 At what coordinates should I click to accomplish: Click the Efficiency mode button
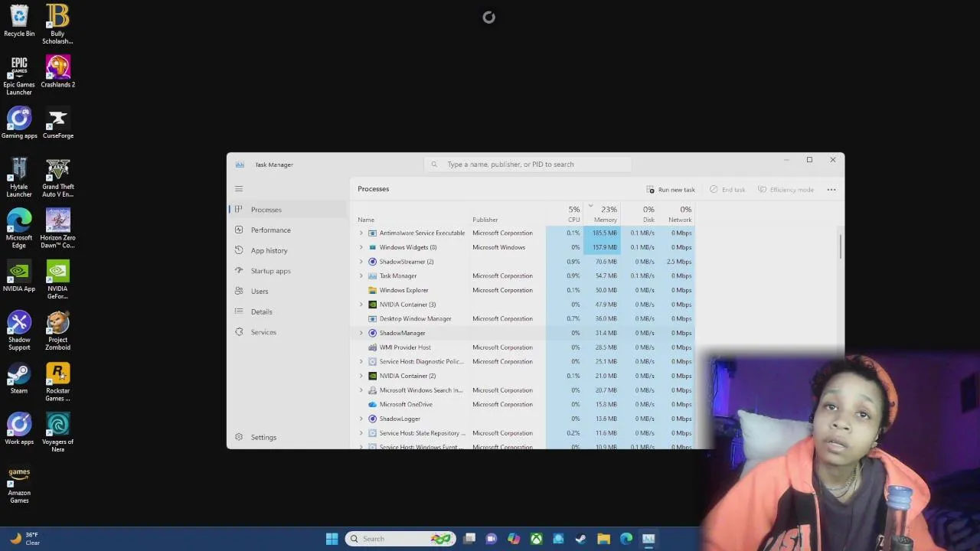(786, 190)
